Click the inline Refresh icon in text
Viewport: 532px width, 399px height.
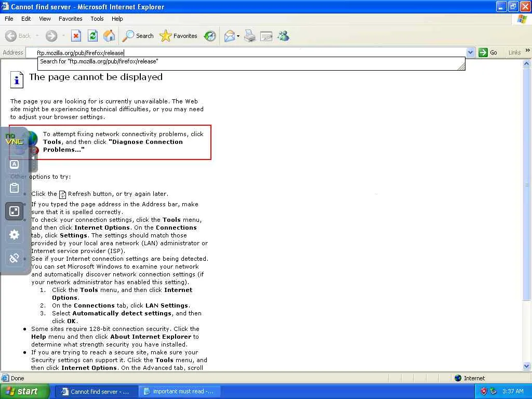click(62, 194)
